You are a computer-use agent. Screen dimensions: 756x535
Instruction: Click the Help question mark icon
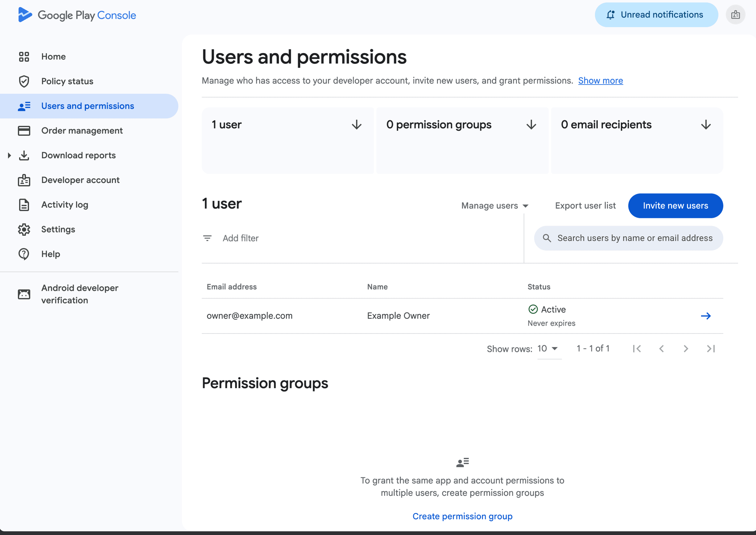pyautogui.click(x=24, y=254)
